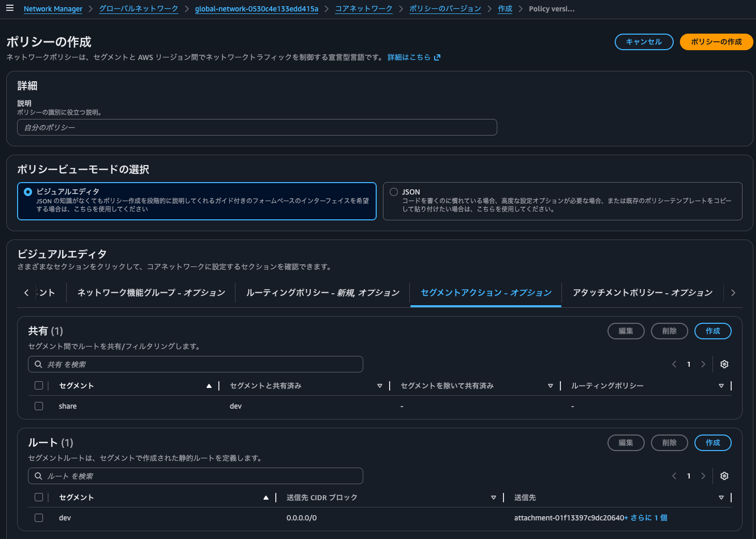This screenshot has height=539, width=756.
Task: Open the filter for ルーティングポリシー column
Action: tap(721, 385)
